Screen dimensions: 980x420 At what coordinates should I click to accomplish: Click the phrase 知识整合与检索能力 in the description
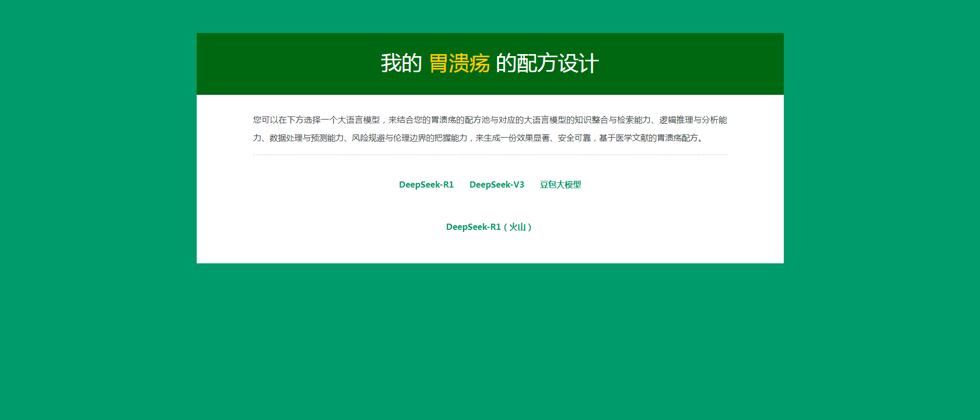612,120
